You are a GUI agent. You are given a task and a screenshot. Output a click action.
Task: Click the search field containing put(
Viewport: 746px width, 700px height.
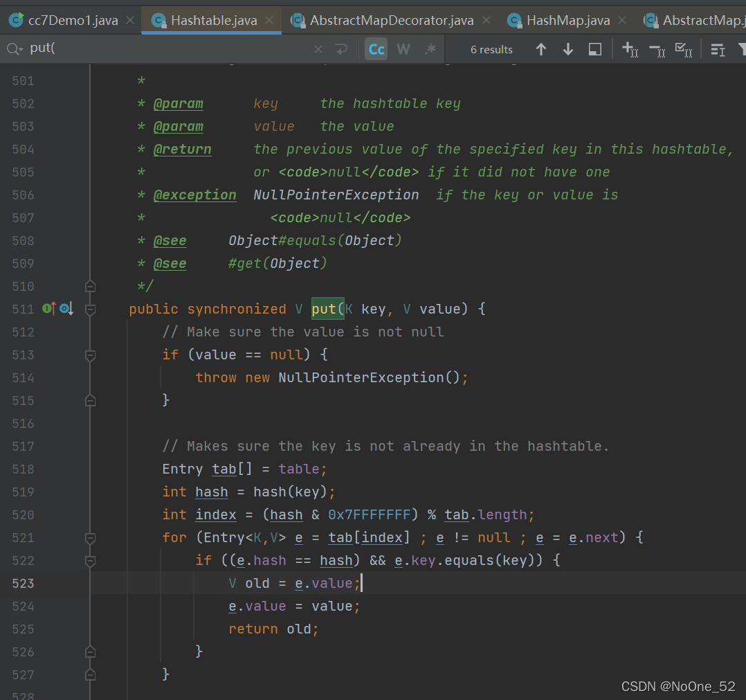pos(167,48)
